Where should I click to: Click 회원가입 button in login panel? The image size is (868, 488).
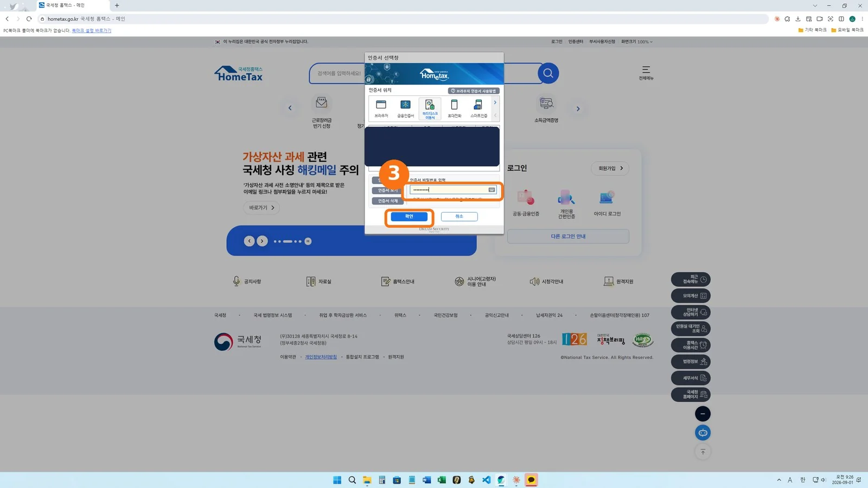(610, 168)
